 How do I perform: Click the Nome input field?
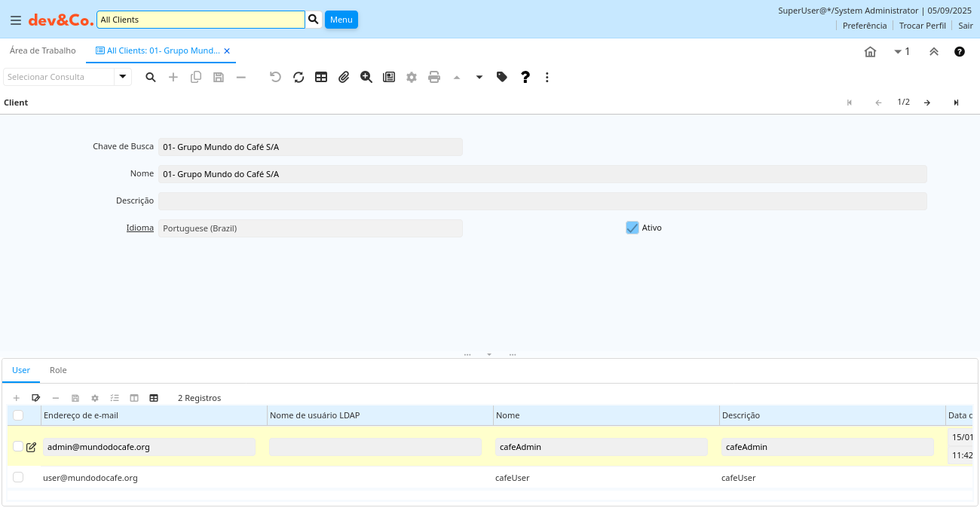tap(542, 174)
